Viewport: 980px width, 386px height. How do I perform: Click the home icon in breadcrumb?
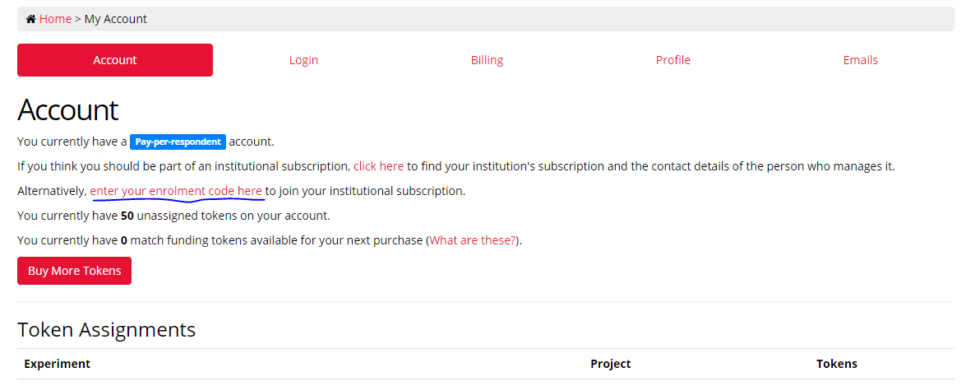(x=30, y=19)
